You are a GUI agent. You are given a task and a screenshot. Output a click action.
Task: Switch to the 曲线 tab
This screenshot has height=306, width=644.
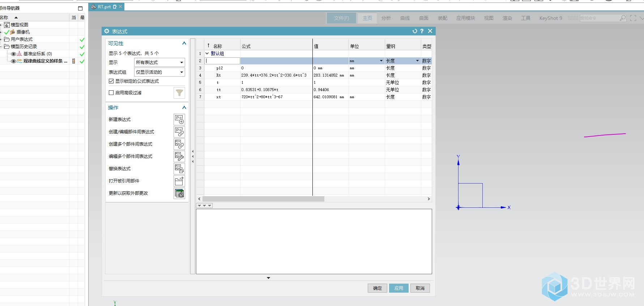[x=405, y=18]
